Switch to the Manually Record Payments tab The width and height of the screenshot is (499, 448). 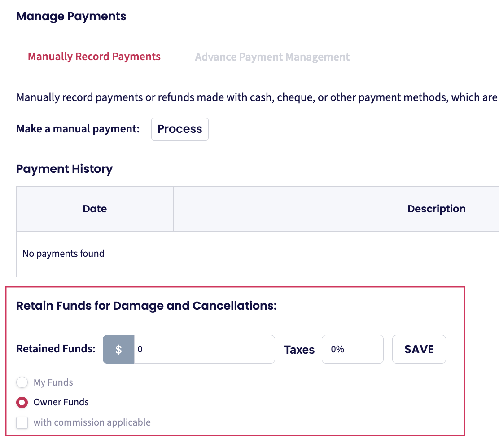click(x=94, y=57)
